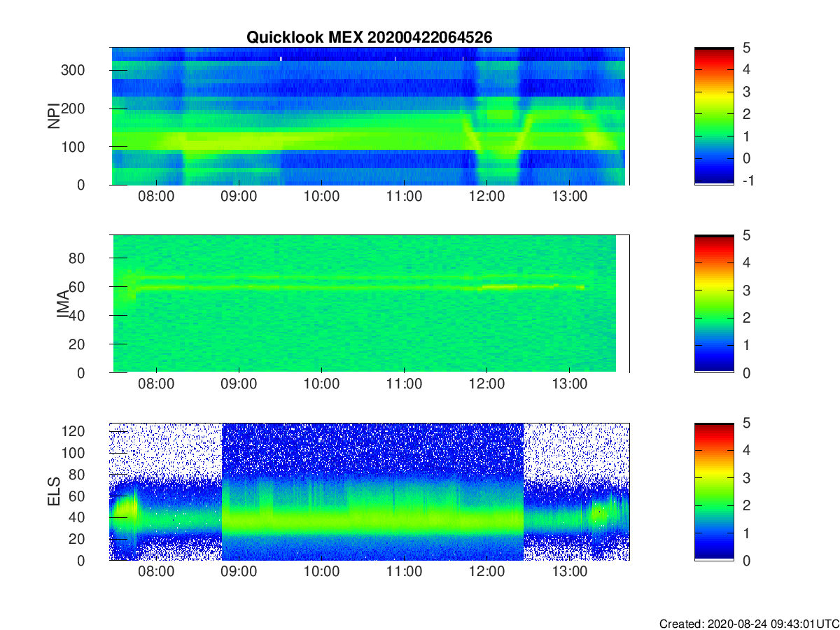The height and width of the screenshot is (630, 840).
Task: Select the NPI y-axis label
Action: coord(53,116)
